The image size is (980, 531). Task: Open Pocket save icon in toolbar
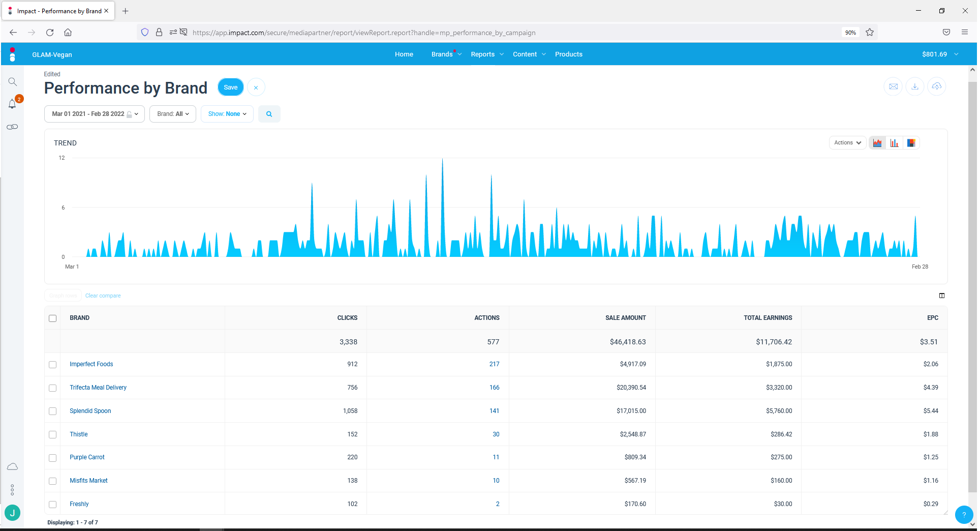(946, 32)
